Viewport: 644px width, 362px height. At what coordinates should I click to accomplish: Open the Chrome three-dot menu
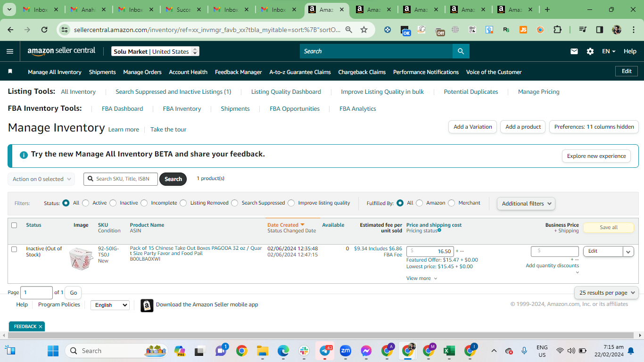(x=633, y=30)
